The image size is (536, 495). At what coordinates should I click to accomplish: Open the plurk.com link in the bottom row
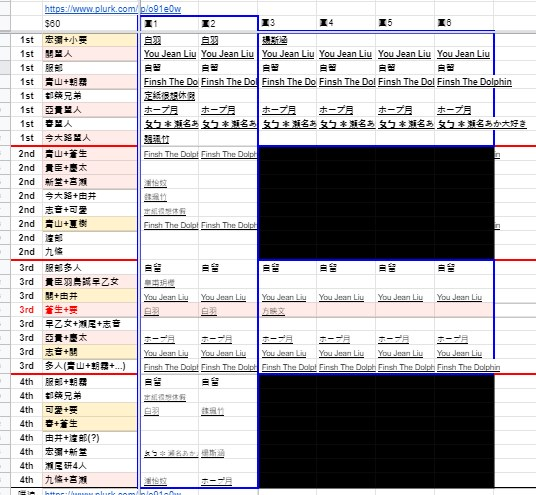(112, 493)
